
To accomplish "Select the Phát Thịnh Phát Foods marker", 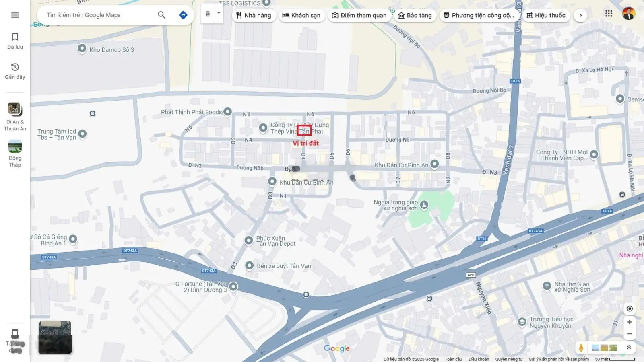I will point(227,111).
